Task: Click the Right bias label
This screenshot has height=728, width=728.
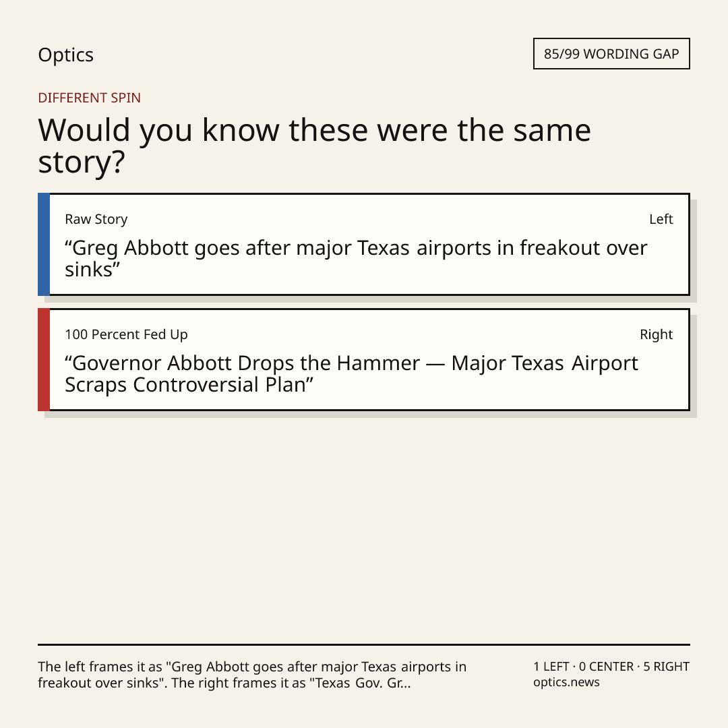Action: pyautogui.click(x=656, y=334)
